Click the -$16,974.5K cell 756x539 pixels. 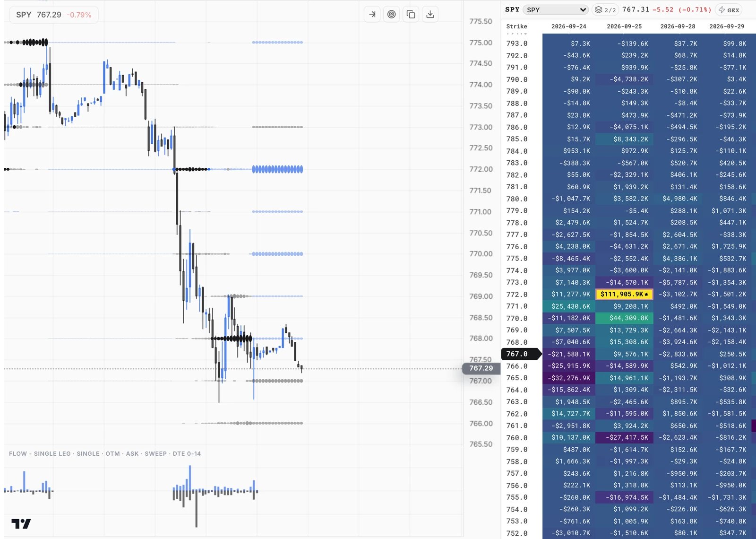click(x=624, y=497)
